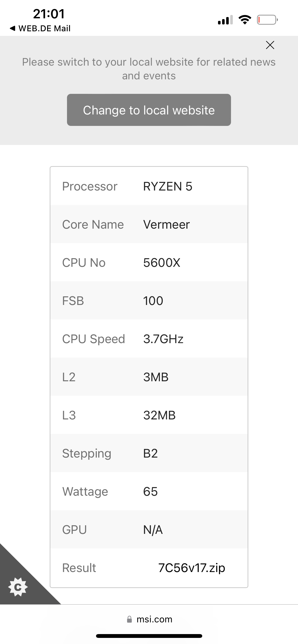This screenshot has height=644, width=298.
Task: Tap the Stepping B2 row
Action: coord(149,453)
